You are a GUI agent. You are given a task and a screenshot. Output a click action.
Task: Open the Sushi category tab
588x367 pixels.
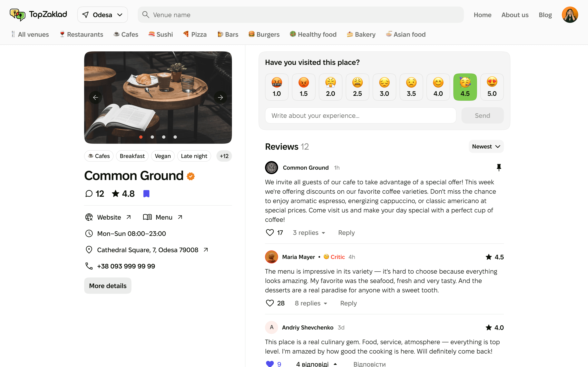(x=161, y=34)
